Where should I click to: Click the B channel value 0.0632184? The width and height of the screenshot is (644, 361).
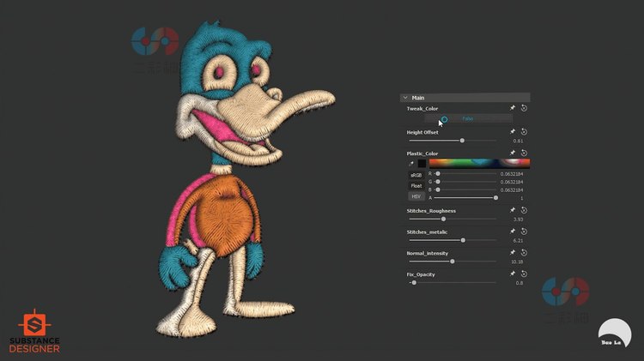[x=512, y=190]
